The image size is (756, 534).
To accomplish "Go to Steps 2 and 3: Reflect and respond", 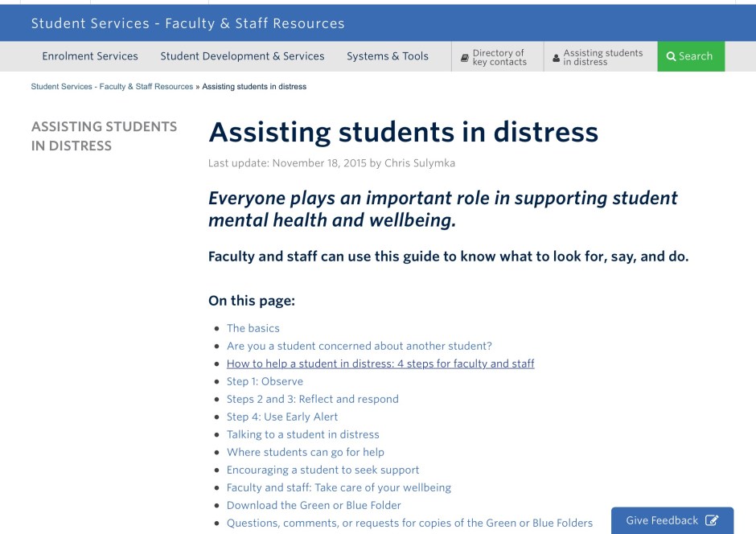I will pos(312,399).
